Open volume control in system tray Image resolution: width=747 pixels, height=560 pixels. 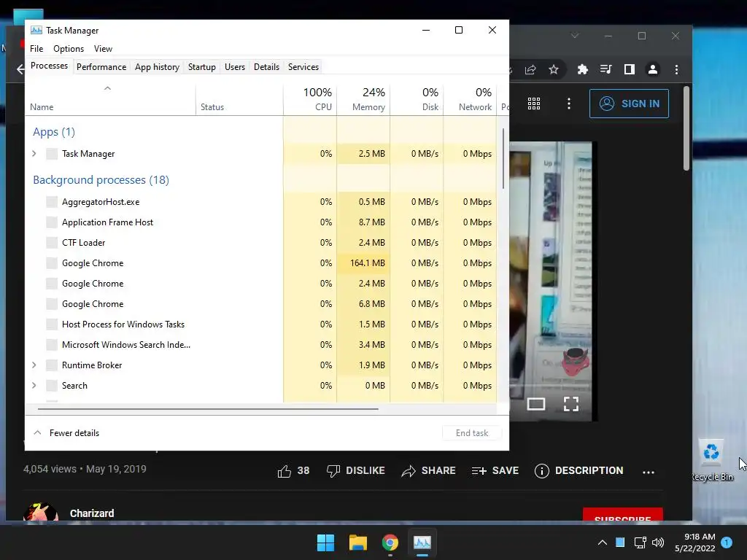(658, 542)
